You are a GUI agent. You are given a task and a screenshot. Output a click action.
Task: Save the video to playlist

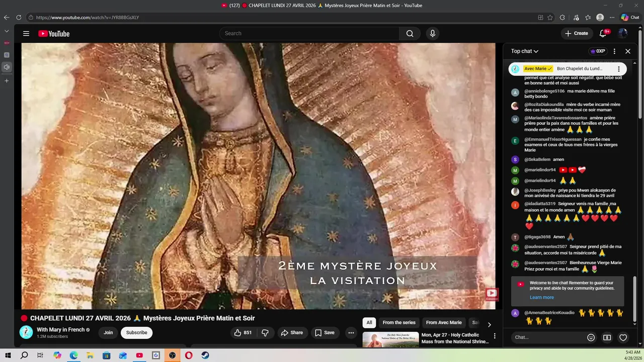(x=325, y=332)
